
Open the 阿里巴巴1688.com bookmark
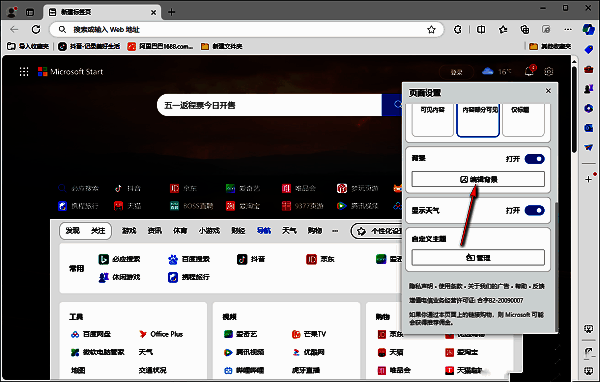tap(160, 46)
